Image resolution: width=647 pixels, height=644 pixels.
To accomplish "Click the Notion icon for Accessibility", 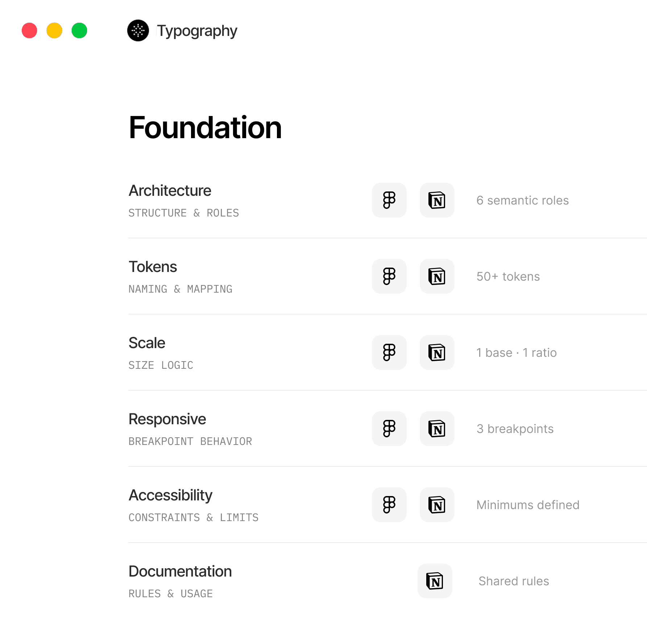I will click(x=437, y=505).
